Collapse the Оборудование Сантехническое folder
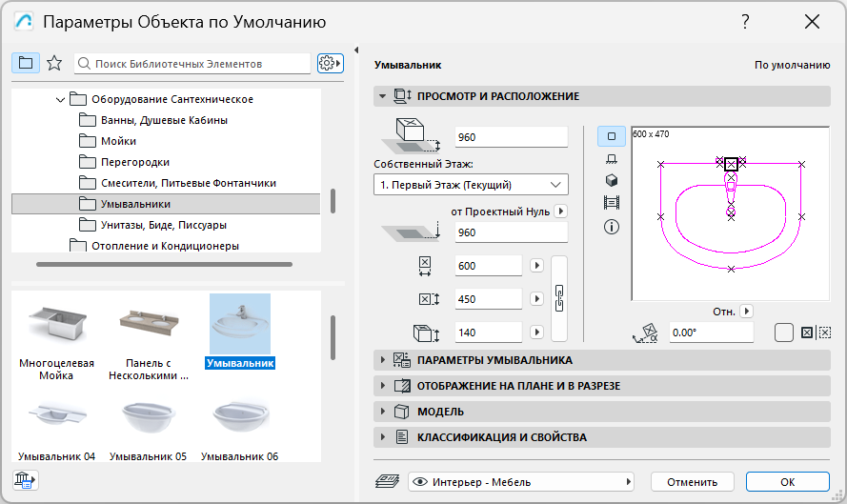The height and width of the screenshot is (504, 847). point(61,99)
